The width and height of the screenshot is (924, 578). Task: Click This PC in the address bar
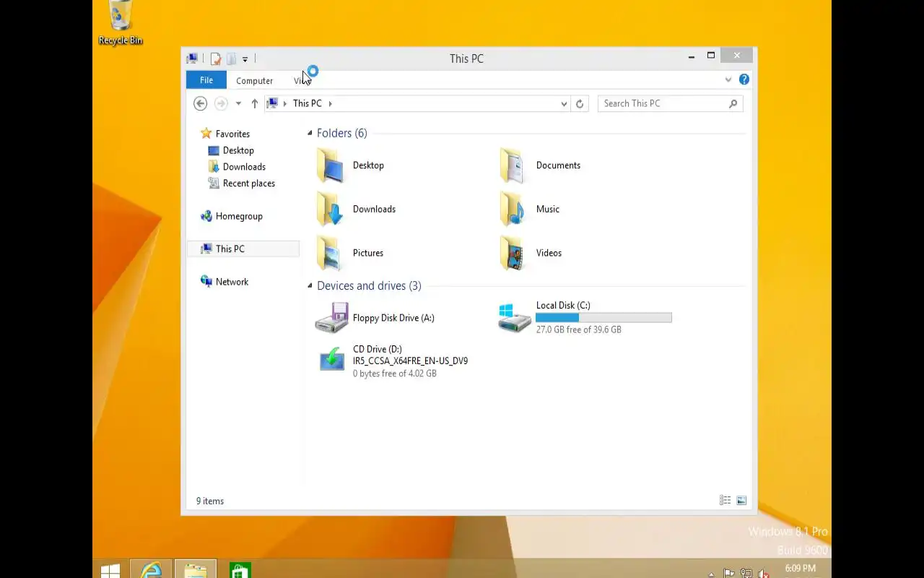tap(308, 103)
